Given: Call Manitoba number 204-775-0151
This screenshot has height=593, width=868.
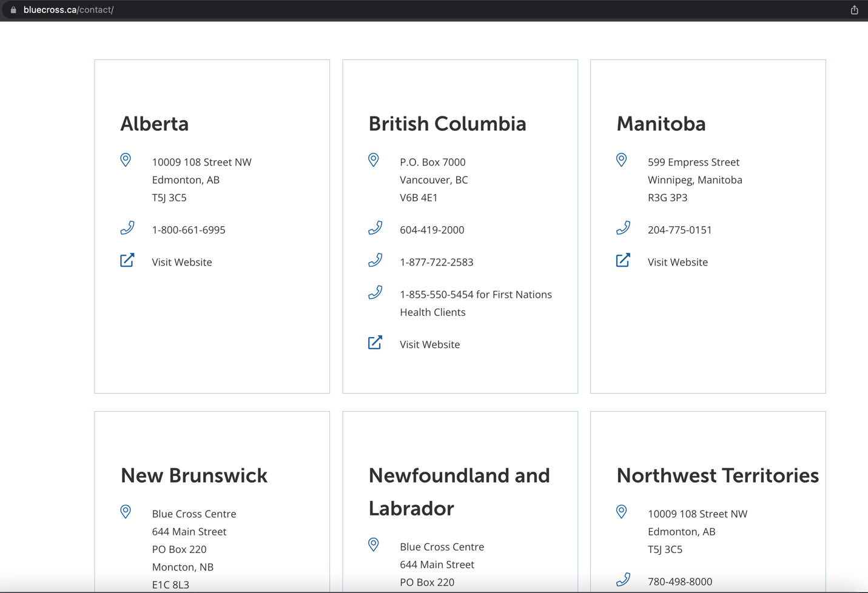Looking at the screenshot, I should pos(680,230).
